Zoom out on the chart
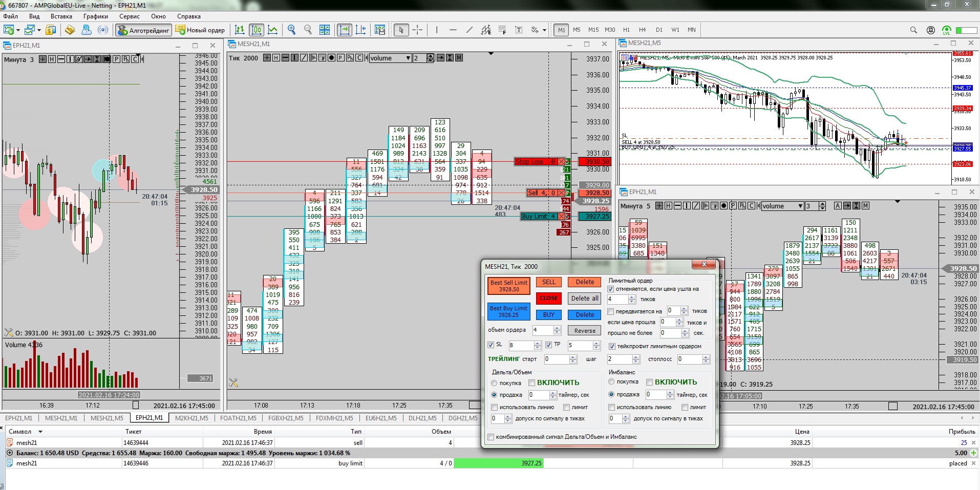 pyautogui.click(x=308, y=30)
